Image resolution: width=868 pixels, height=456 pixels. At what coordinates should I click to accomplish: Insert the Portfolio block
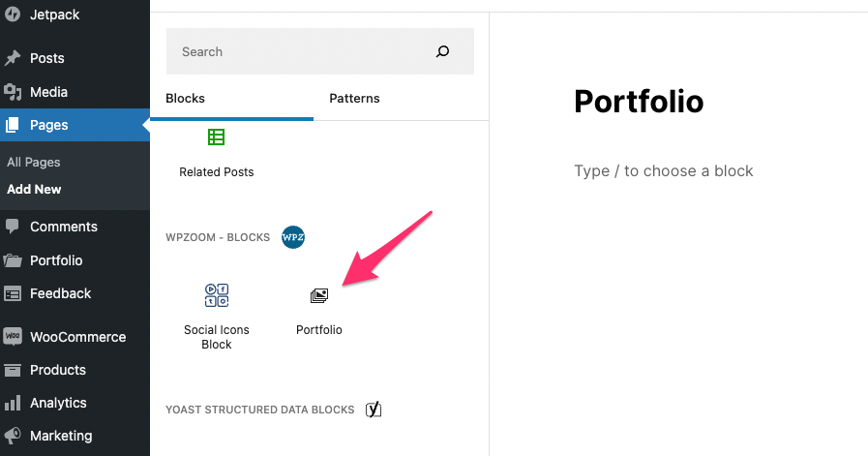tap(319, 310)
